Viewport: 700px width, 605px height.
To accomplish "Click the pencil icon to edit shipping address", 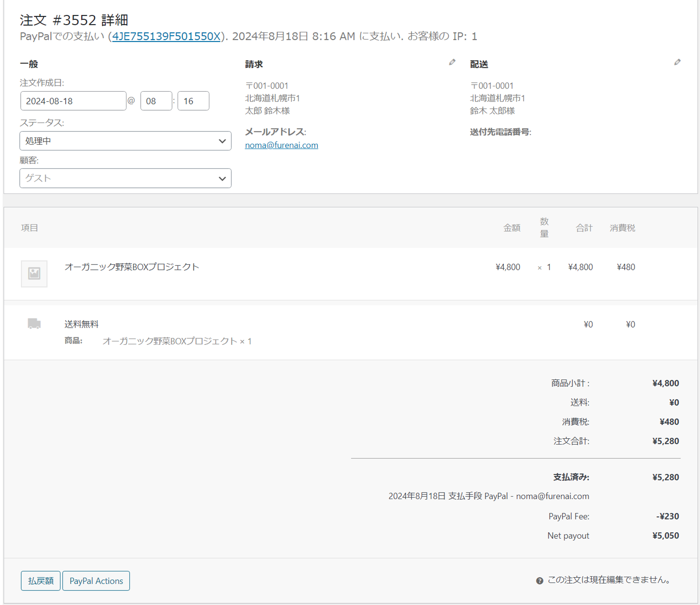I will click(x=677, y=63).
